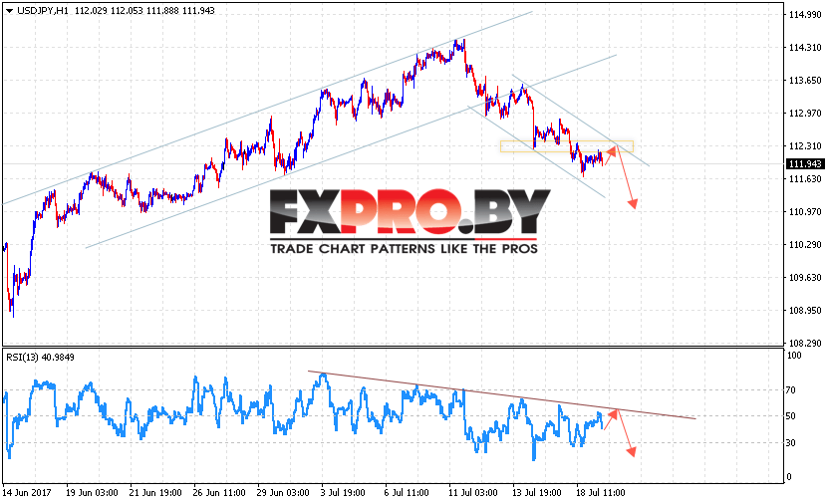The image size is (826, 504).
Task: Click the 111.630 price axis label
Action: pos(805,179)
